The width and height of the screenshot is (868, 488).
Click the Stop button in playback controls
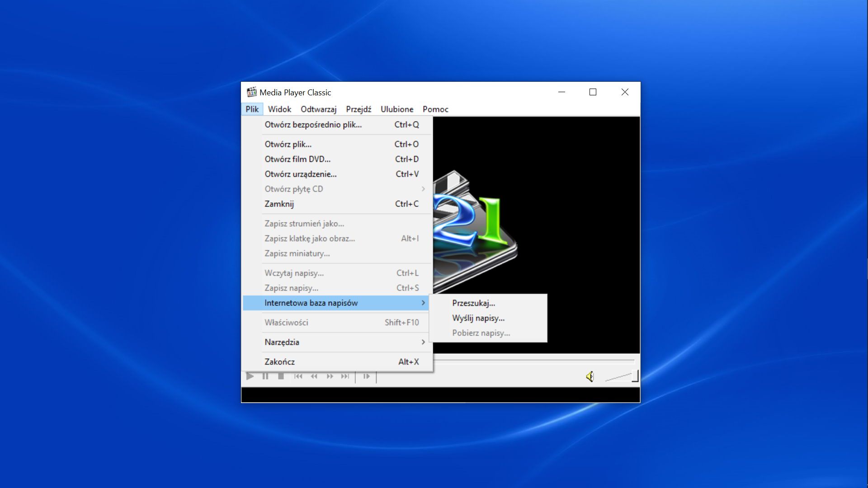[281, 376]
